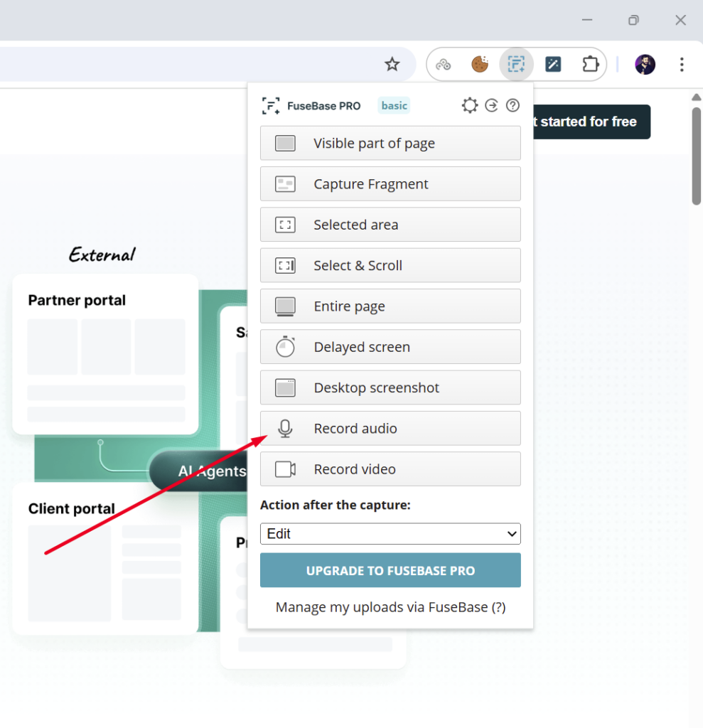Click the FuseBase PRO logo icon
The width and height of the screenshot is (703, 728).
coord(271,105)
